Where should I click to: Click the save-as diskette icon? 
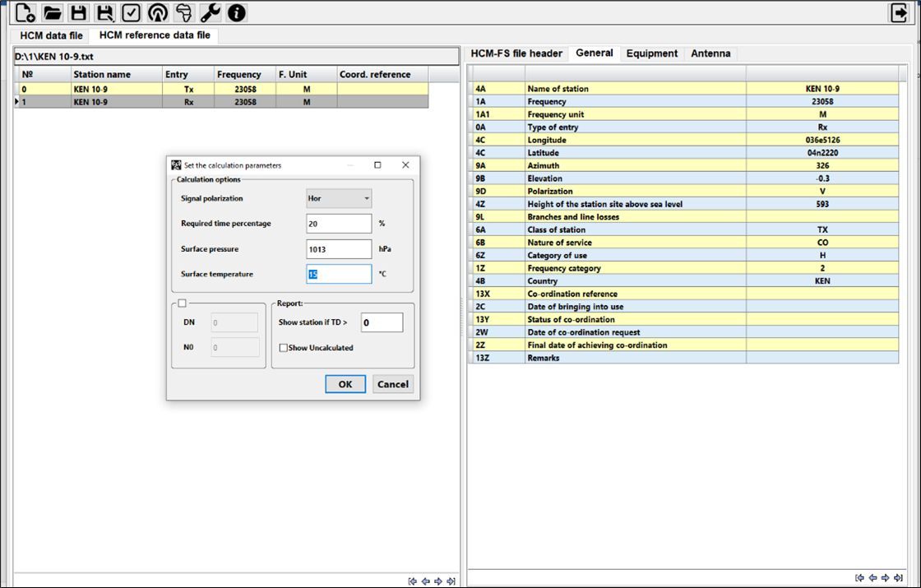click(x=105, y=12)
